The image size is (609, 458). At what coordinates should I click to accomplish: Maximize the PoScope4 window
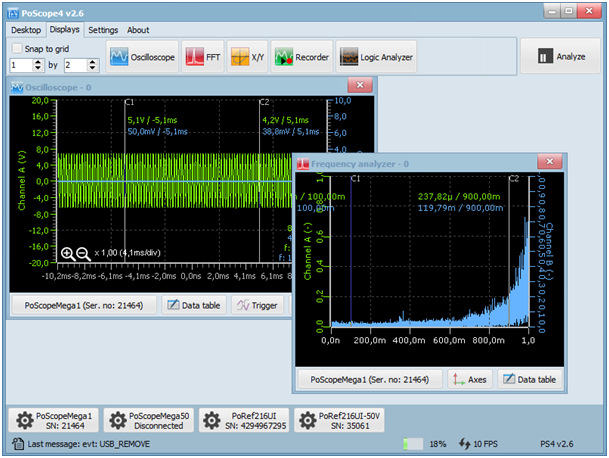point(569,11)
